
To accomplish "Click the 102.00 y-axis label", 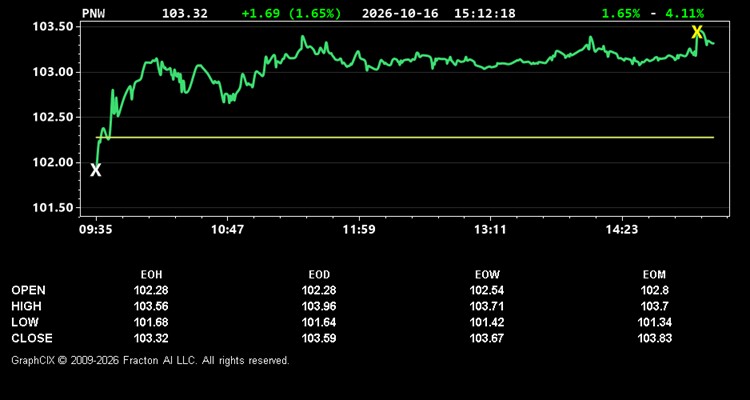I will [53, 163].
